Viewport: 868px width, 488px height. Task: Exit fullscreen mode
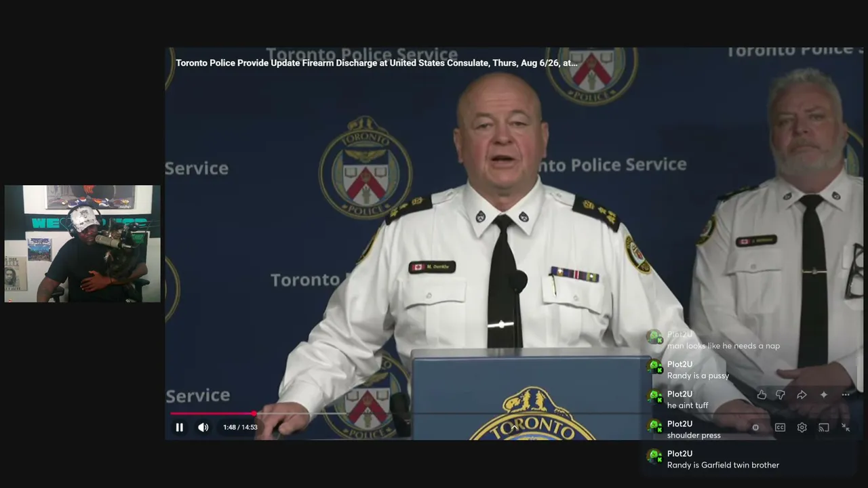pyautogui.click(x=846, y=428)
